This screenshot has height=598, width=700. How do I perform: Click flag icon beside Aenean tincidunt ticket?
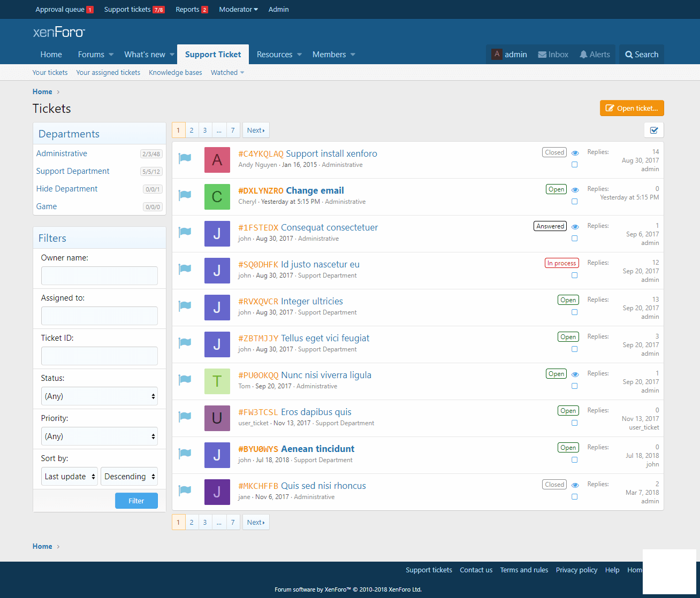[185, 453]
